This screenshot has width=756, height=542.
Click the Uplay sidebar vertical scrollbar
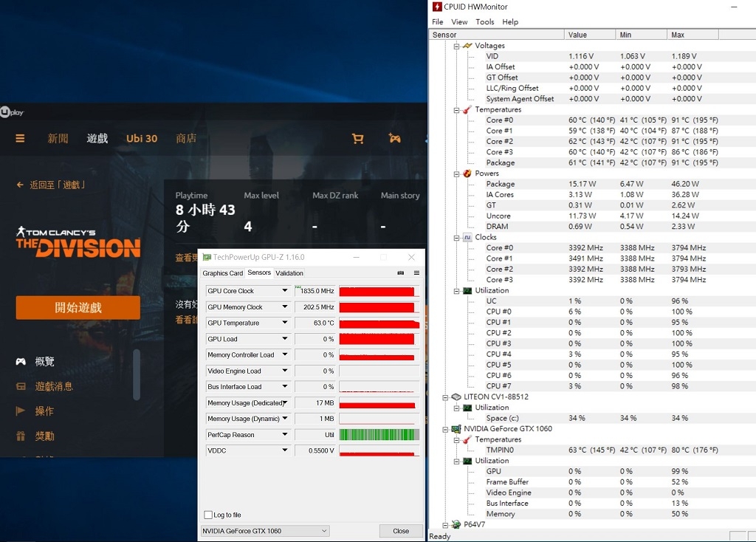137,374
